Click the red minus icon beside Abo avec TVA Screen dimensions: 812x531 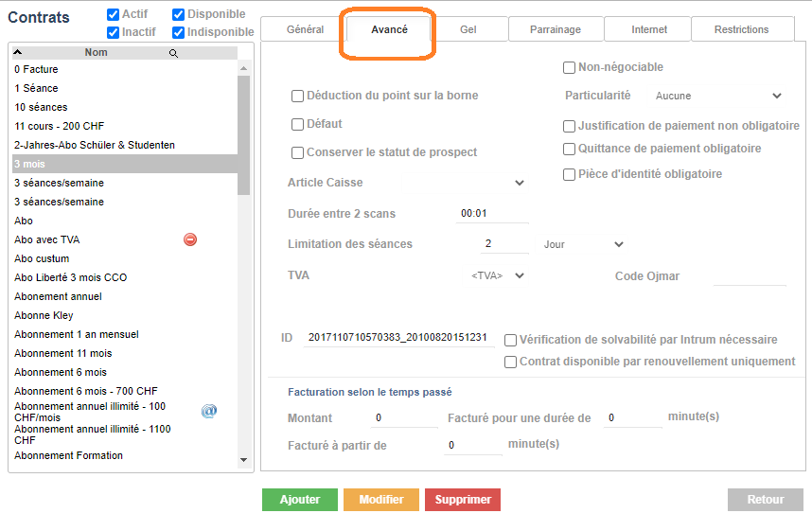[x=190, y=239]
